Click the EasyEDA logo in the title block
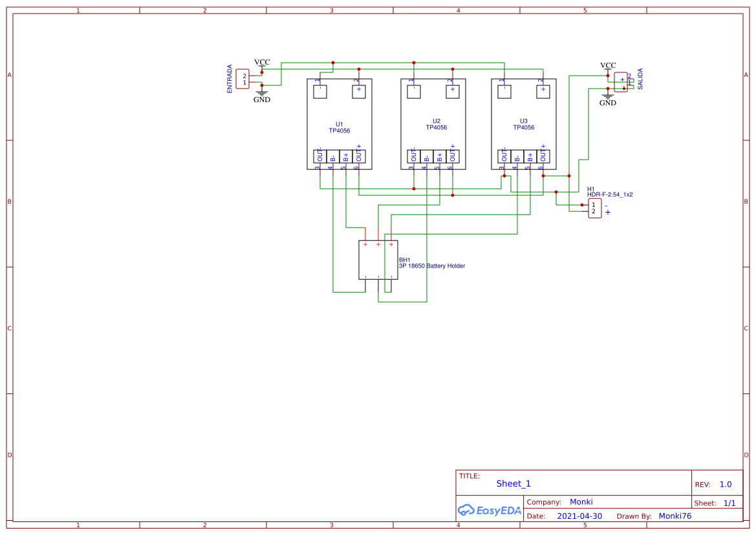Image resolution: width=756 pixels, height=535 pixels. (x=488, y=510)
